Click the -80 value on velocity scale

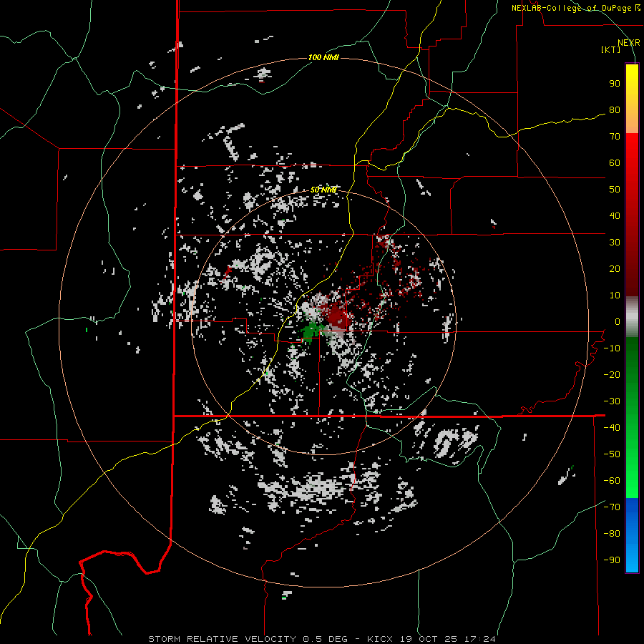pyautogui.click(x=612, y=534)
